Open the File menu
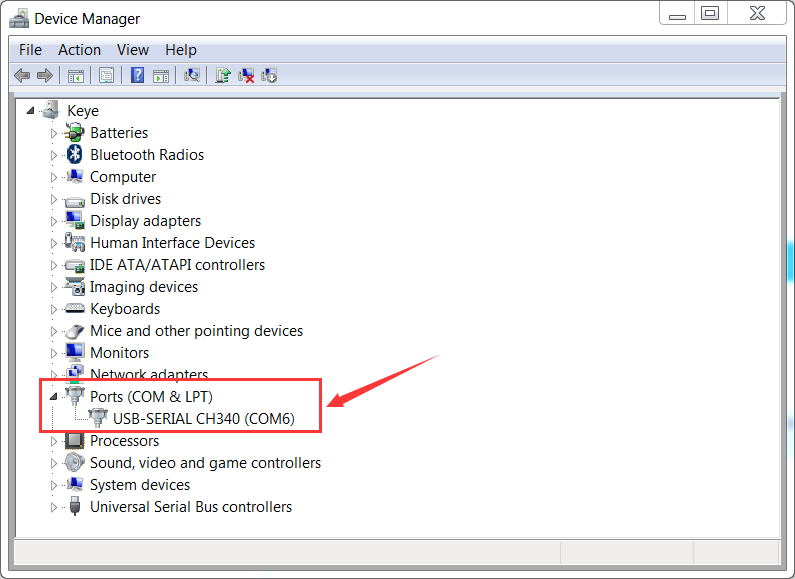 coord(30,50)
